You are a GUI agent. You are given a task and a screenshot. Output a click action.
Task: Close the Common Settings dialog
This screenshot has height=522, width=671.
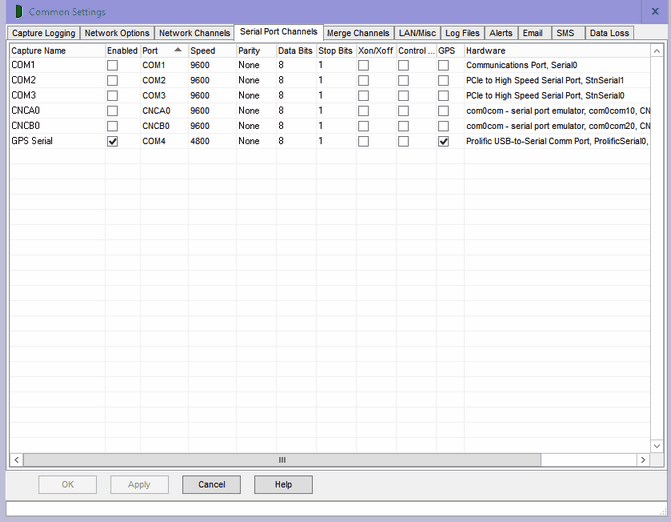click(x=655, y=11)
